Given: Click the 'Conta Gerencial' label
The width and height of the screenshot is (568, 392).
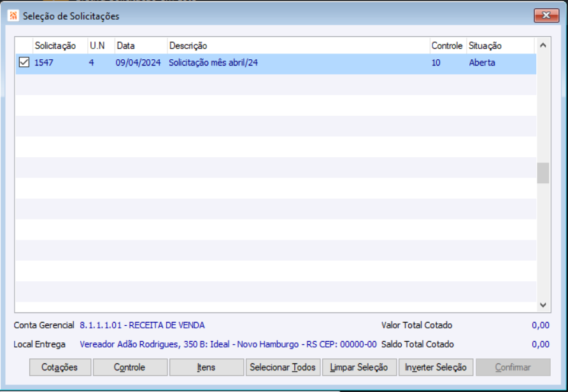Looking at the screenshot, I should click(x=44, y=325).
